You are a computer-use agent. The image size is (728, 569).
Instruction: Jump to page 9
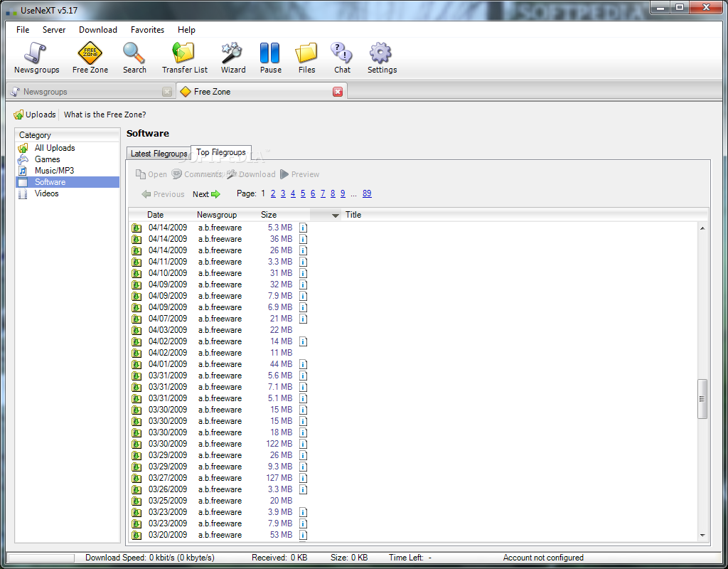pos(343,193)
